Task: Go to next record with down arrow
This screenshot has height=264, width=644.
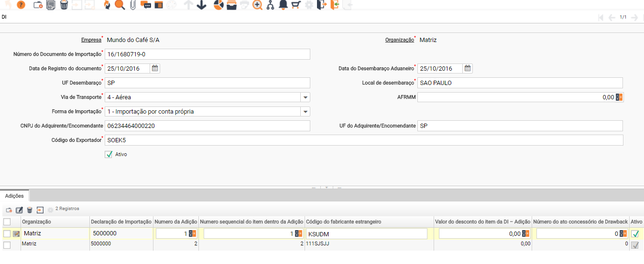Action: 201,5
